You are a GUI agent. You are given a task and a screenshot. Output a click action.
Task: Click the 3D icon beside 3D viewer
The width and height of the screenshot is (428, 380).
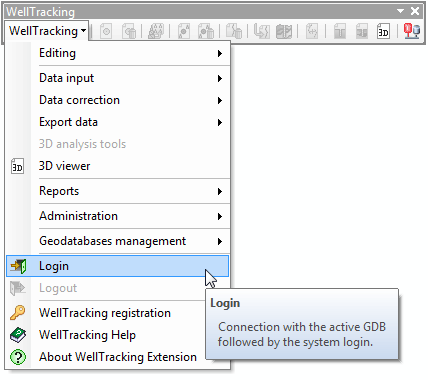point(17,166)
